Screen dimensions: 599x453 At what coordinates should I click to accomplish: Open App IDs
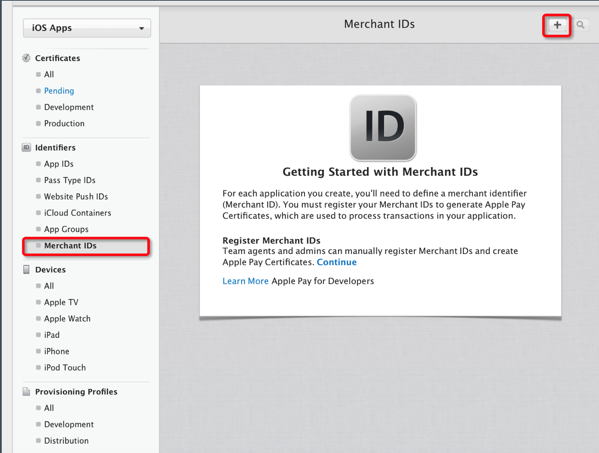[58, 164]
